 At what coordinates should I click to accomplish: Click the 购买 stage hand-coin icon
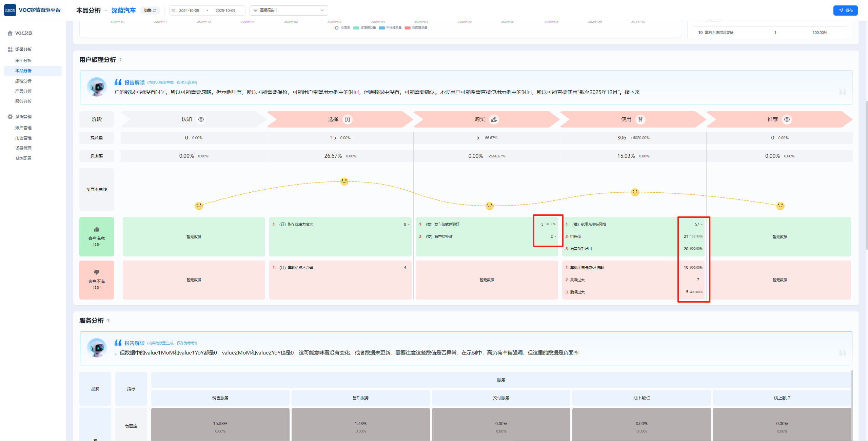point(494,119)
